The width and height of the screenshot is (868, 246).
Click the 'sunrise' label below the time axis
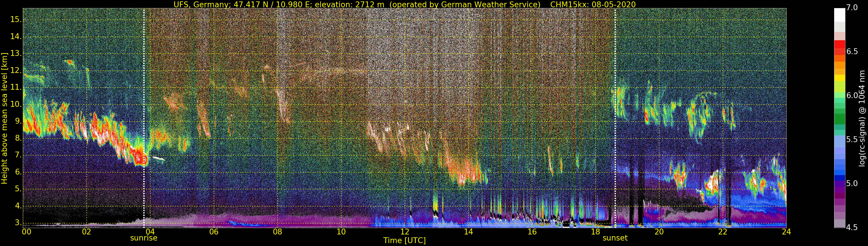(144, 238)
